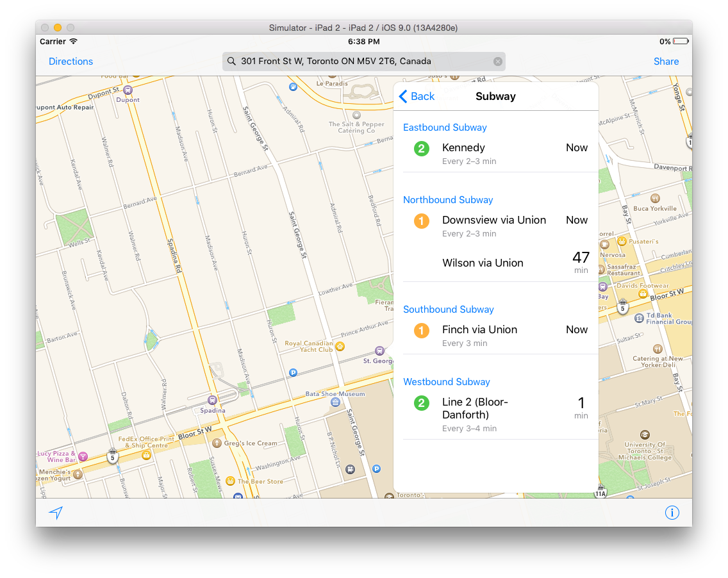Tap the Td Bank Financial Group pin
The image size is (728, 578).
(x=639, y=318)
